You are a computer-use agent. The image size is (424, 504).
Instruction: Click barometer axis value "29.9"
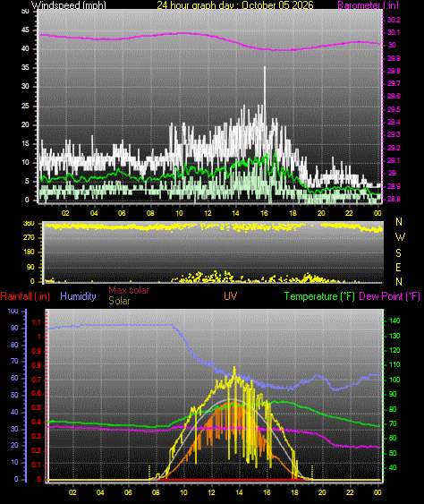[394, 58]
